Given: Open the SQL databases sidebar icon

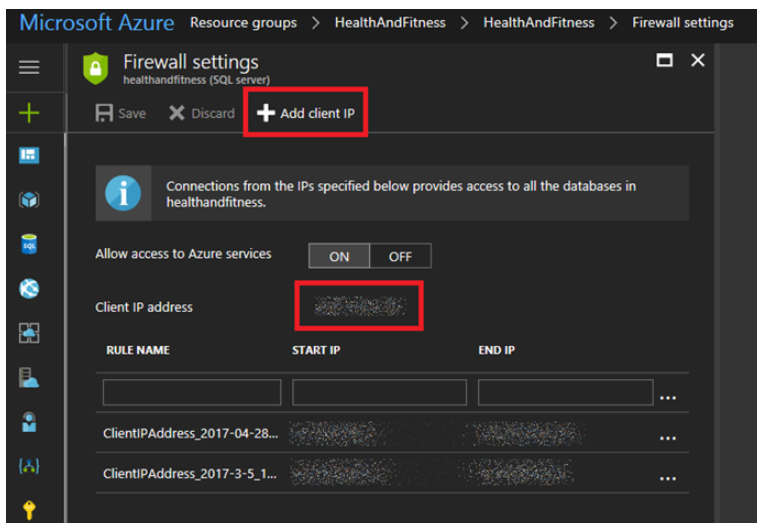Looking at the screenshot, I should click(29, 244).
